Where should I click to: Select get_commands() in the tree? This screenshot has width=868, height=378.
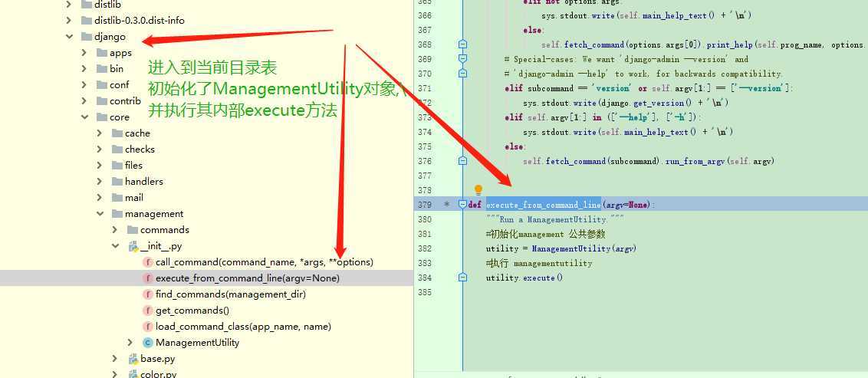[192, 310]
